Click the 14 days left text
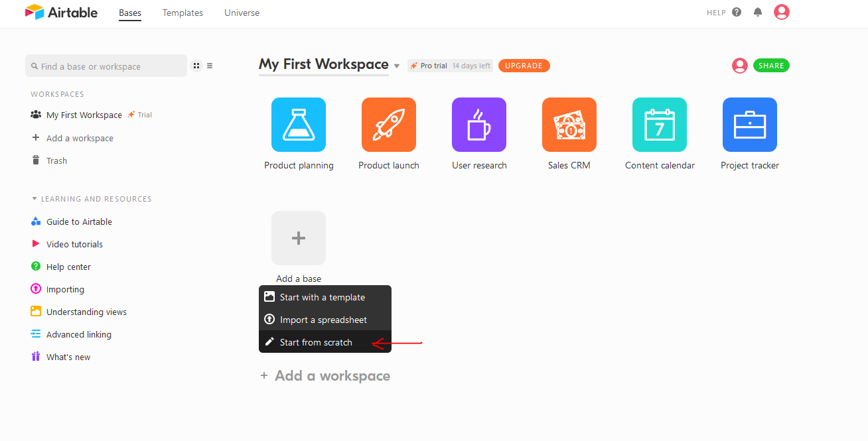Viewport: 868px width, 441px height. 471,66
